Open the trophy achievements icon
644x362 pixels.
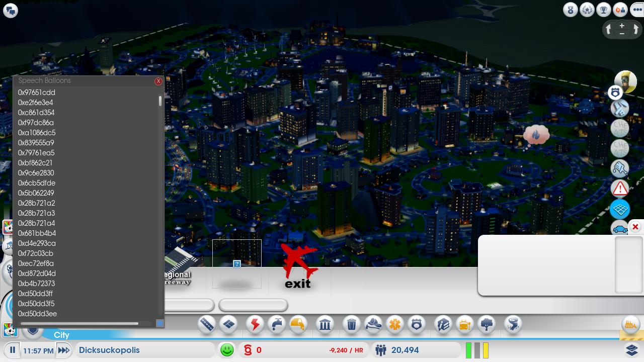tap(604, 10)
